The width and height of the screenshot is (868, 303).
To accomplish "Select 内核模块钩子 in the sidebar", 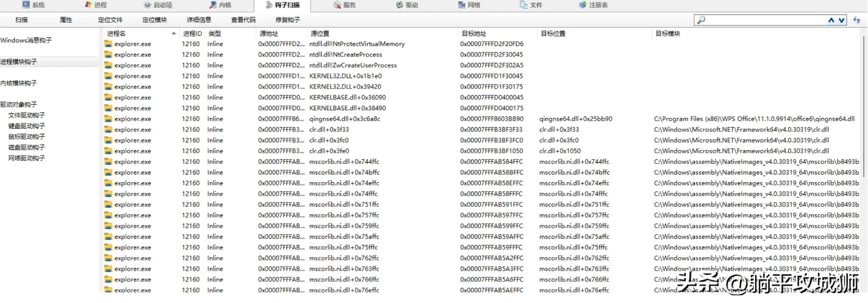I will (18, 83).
